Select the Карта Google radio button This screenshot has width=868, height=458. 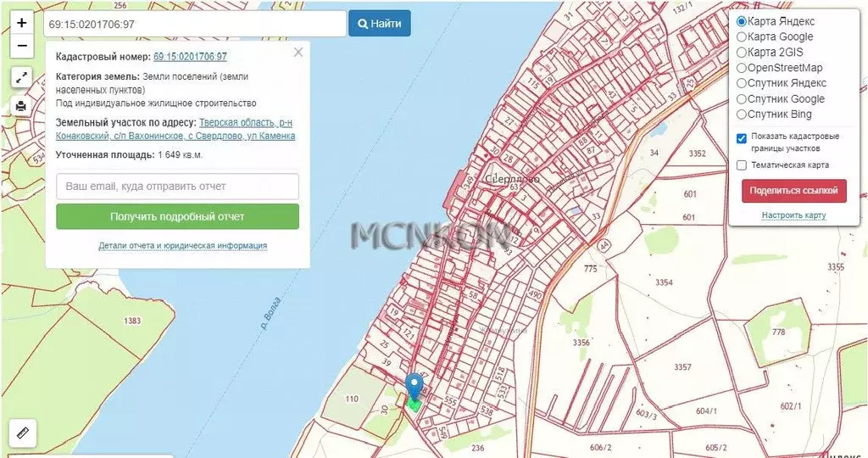tap(742, 37)
